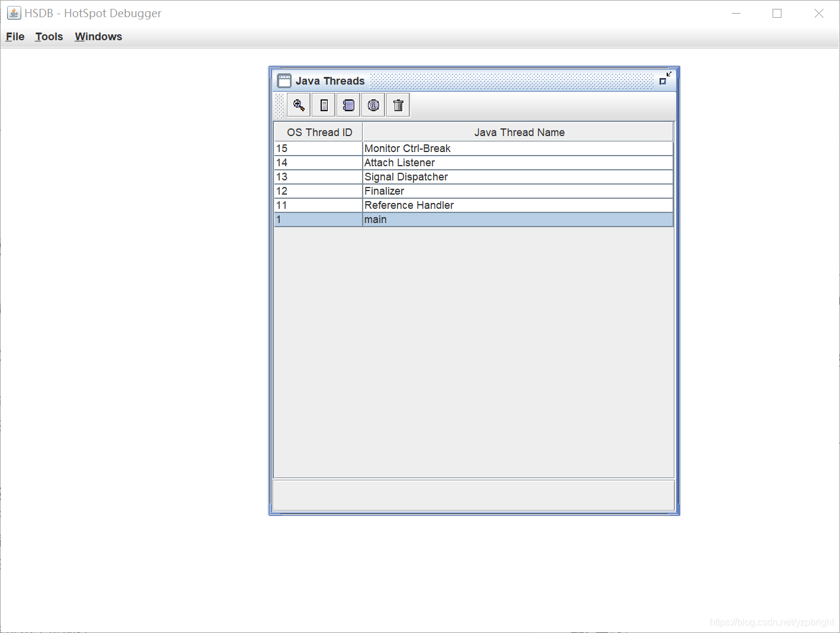
Task: Click the toolbar drag handle grip
Action: [x=280, y=105]
